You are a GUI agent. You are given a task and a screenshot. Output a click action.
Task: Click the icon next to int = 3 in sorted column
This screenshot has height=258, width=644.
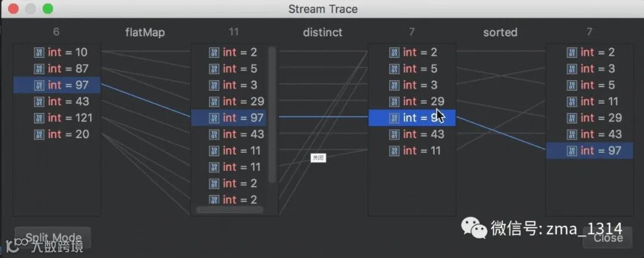coord(572,69)
